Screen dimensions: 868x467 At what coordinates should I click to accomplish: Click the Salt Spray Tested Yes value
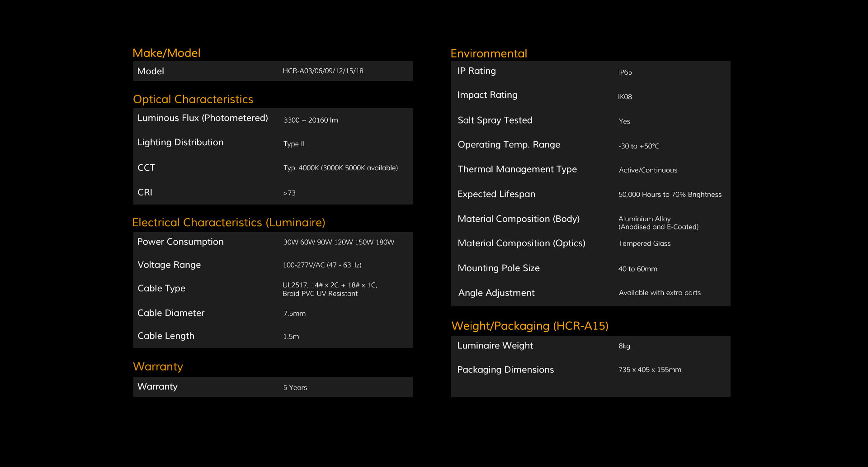pyautogui.click(x=623, y=121)
